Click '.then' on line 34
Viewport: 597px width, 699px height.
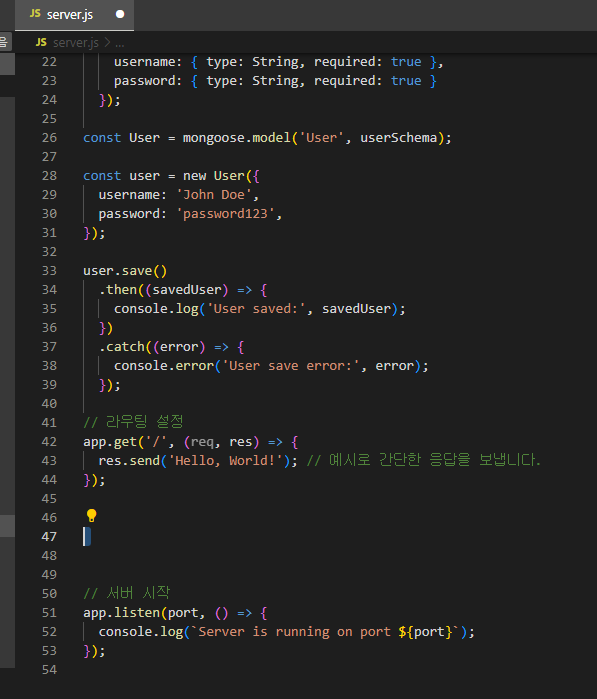(x=118, y=290)
